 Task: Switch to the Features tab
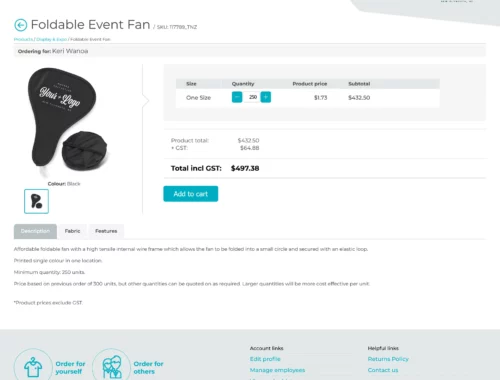[x=106, y=231]
